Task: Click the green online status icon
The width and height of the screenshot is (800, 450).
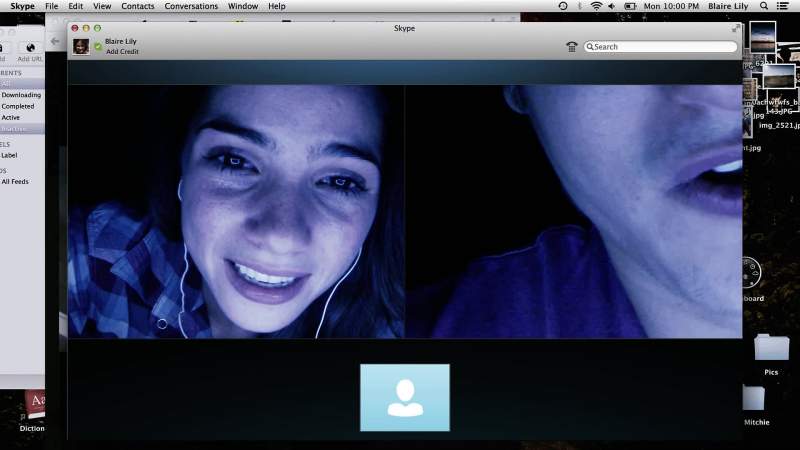Action: 98,46
